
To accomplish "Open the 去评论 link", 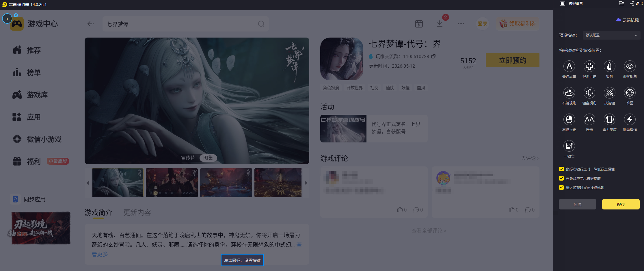I will [x=530, y=158].
